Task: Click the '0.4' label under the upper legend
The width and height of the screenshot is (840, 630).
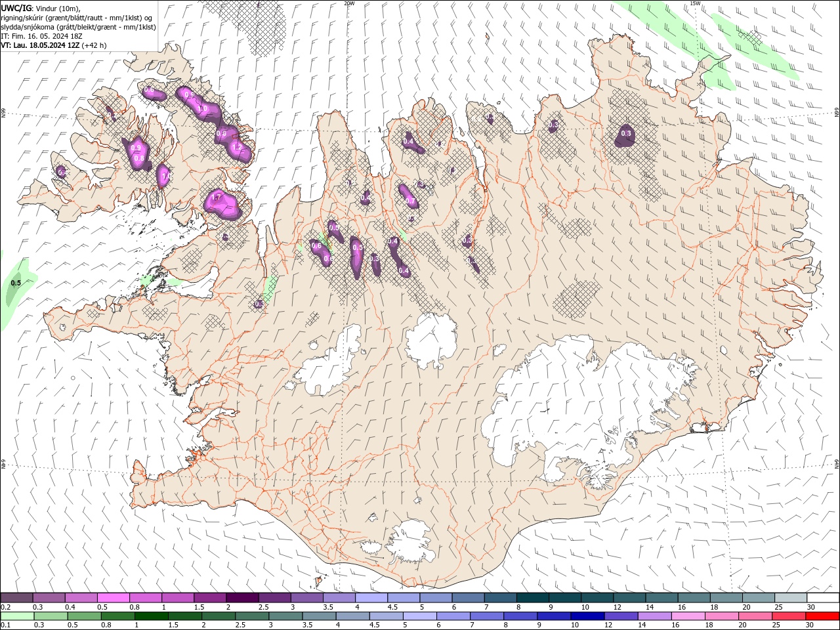Action: (x=70, y=607)
